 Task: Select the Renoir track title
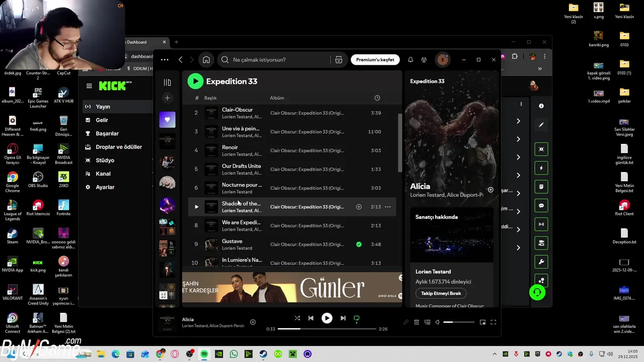(230, 147)
